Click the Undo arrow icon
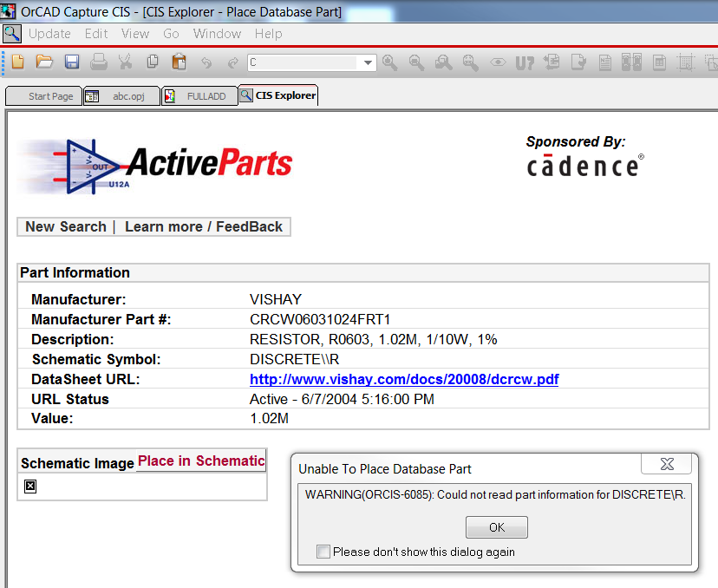 click(206, 62)
